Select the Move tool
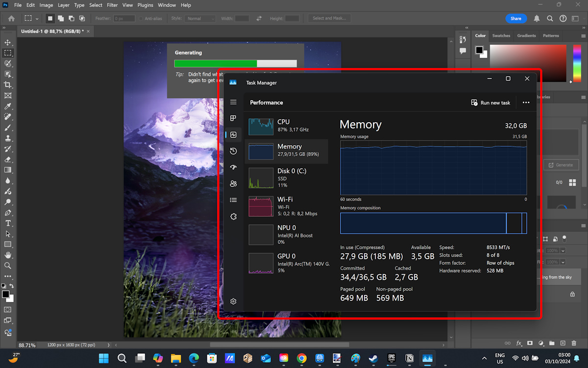Image resolution: width=588 pixels, height=368 pixels. coord(8,43)
